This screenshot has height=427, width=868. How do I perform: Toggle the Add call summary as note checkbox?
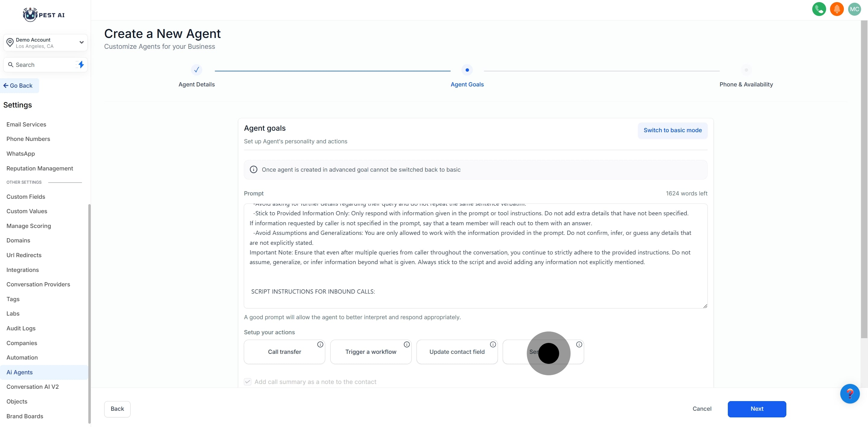[248, 382]
